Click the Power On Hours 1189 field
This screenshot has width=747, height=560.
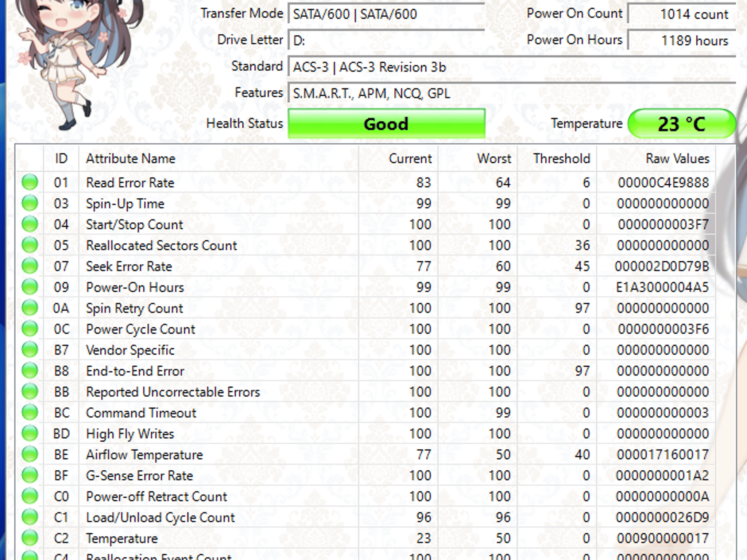682,40
